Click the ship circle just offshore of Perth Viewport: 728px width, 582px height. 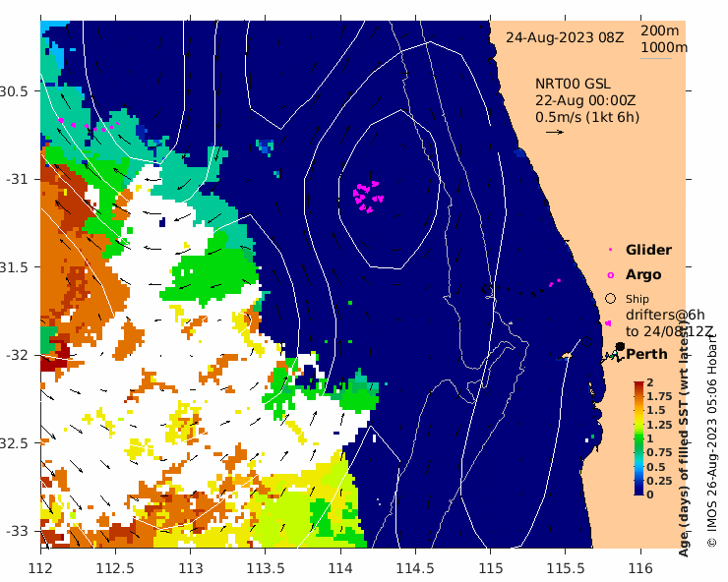pyautogui.click(x=587, y=341)
